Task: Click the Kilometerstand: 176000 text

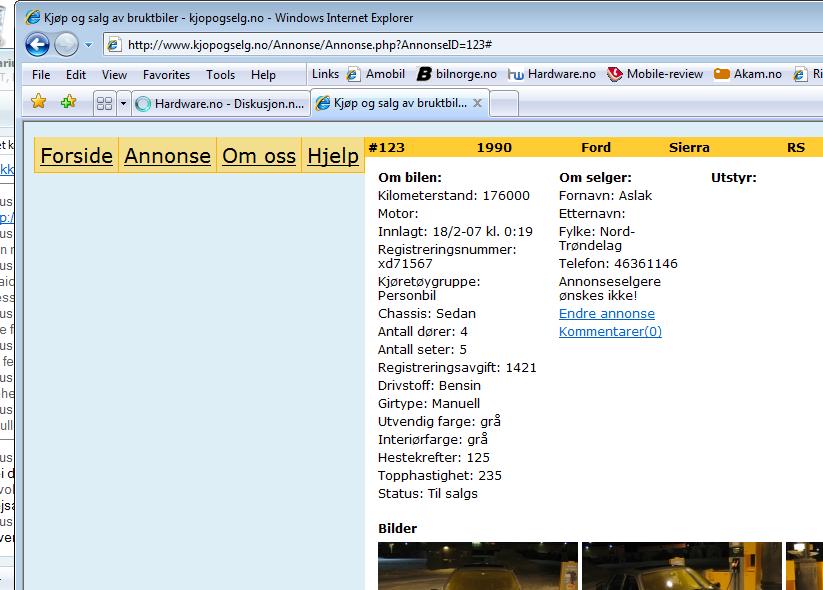Action: tap(454, 195)
